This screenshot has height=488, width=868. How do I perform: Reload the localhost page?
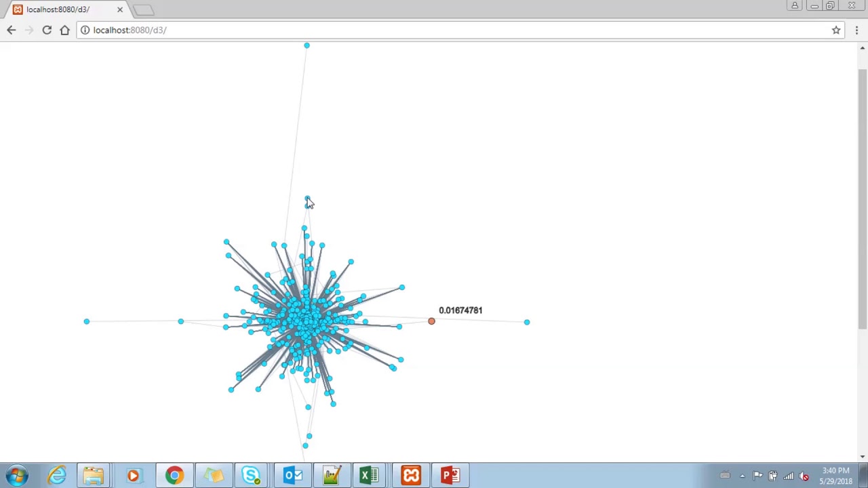(x=47, y=30)
